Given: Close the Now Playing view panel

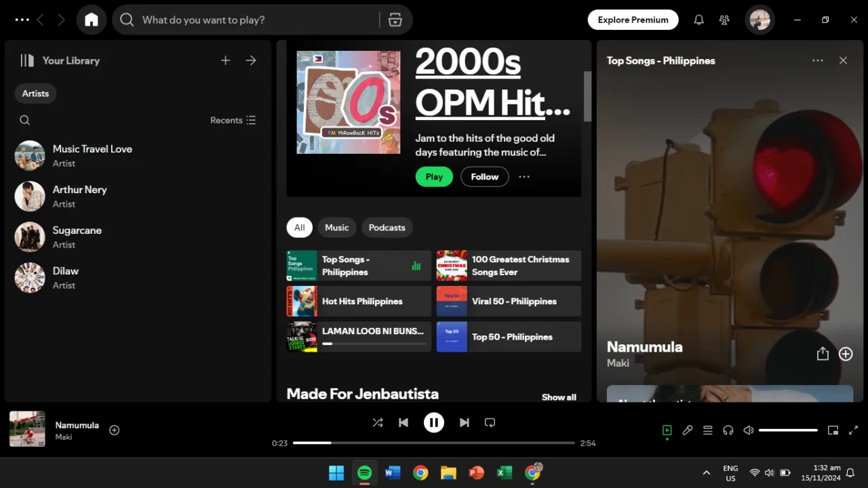Looking at the screenshot, I should [x=843, y=60].
